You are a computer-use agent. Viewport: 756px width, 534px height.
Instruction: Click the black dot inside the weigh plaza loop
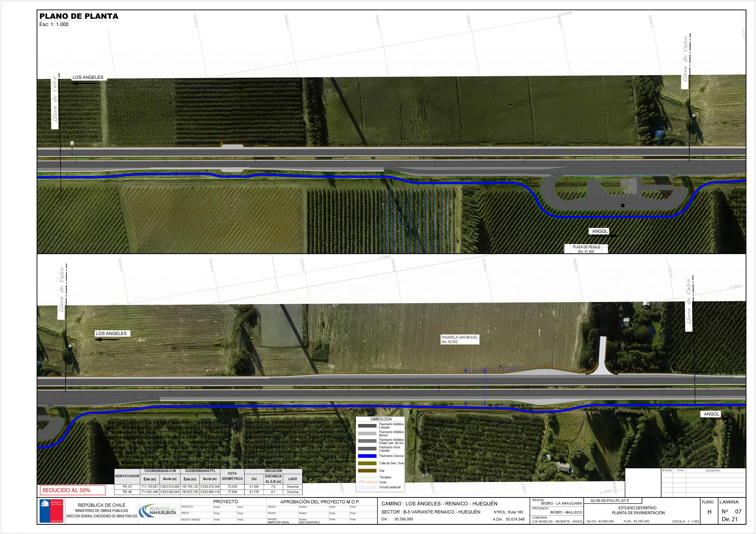coord(622,205)
